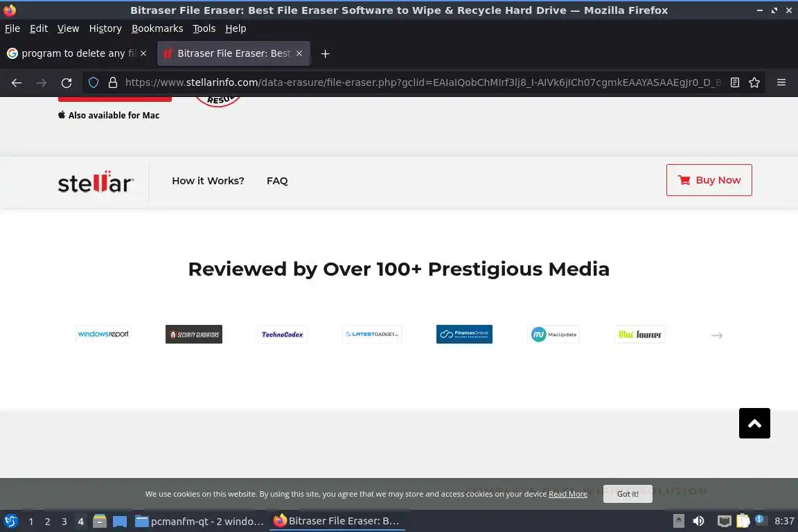798x532 pixels.
Task: Open the History menu
Action: pyautogui.click(x=105, y=28)
